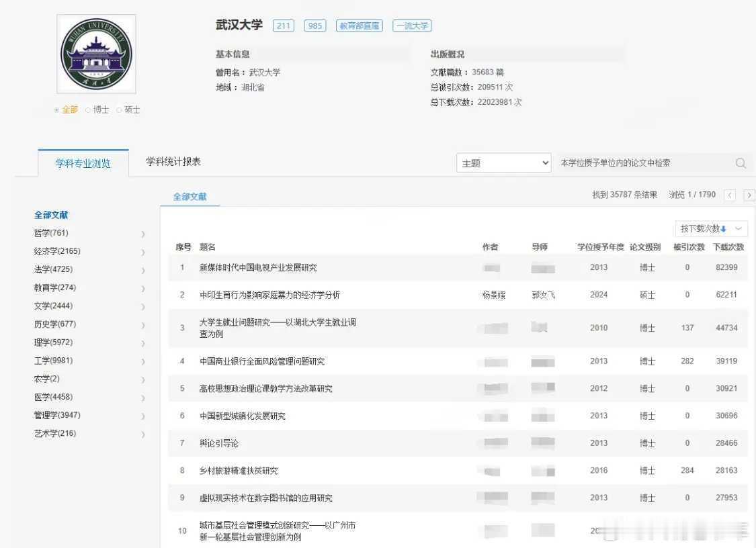Switch to 学科统计报表 tab
The width and height of the screenshot is (756, 548).
tap(173, 162)
